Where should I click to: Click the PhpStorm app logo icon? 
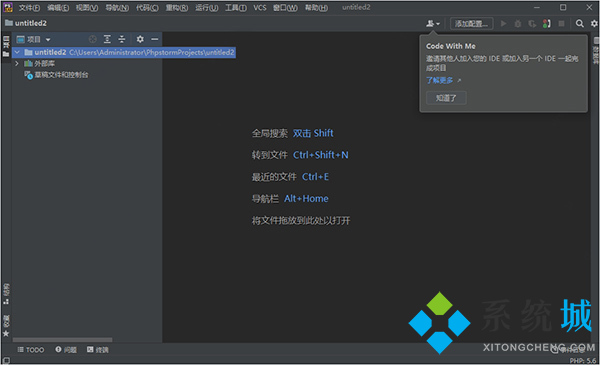tap(8, 7)
